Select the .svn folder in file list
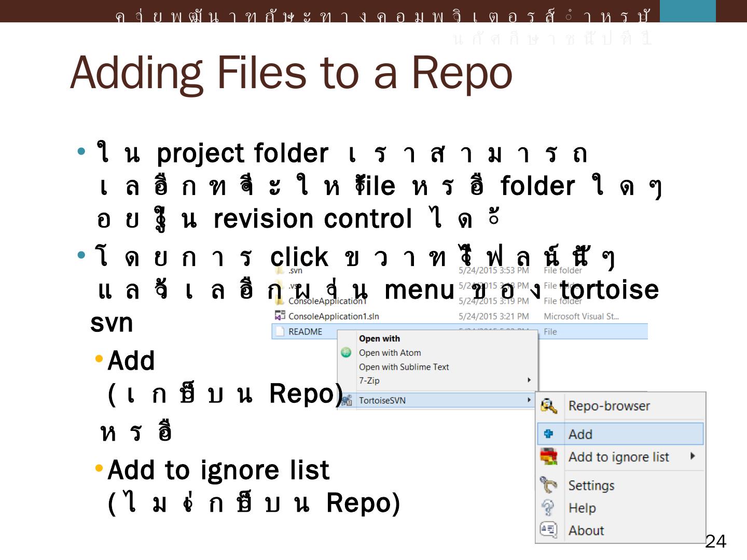This screenshot has width=747, height=560. [295, 271]
